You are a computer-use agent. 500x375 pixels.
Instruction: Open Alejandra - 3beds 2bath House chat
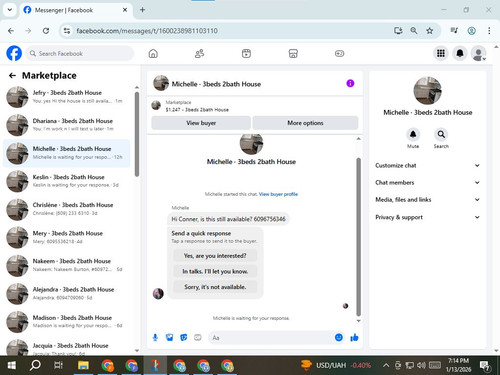click(x=67, y=293)
